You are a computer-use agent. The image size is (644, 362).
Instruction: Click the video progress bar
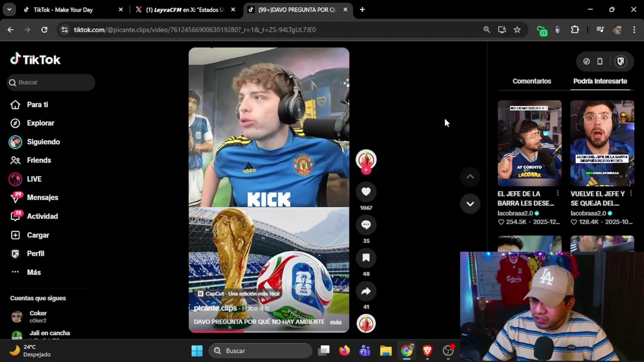tap(269, 331)
